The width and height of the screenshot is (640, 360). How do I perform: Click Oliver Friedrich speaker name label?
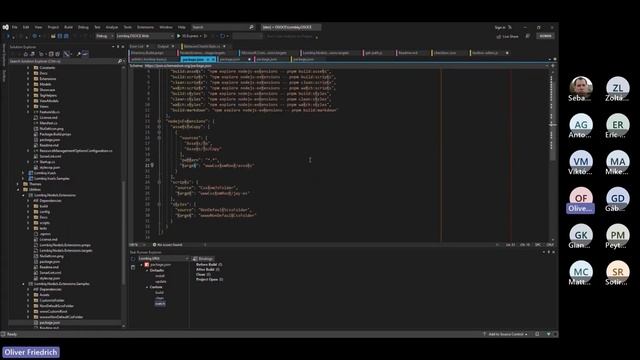point(31,352)
